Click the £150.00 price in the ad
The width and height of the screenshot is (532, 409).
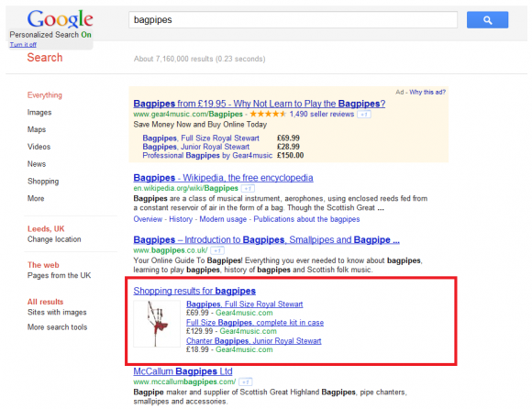(291, 156)
